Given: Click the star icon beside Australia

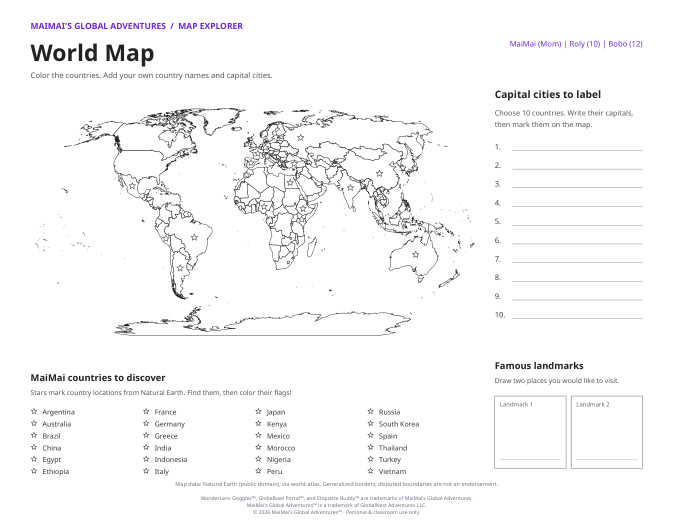Looking at the screenshot, I should pos(34,423).
